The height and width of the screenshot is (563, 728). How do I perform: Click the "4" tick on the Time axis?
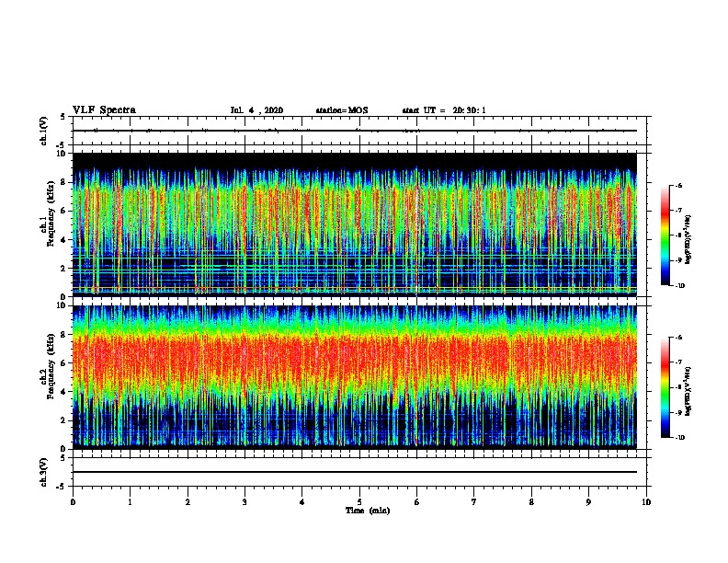[302, 502]
